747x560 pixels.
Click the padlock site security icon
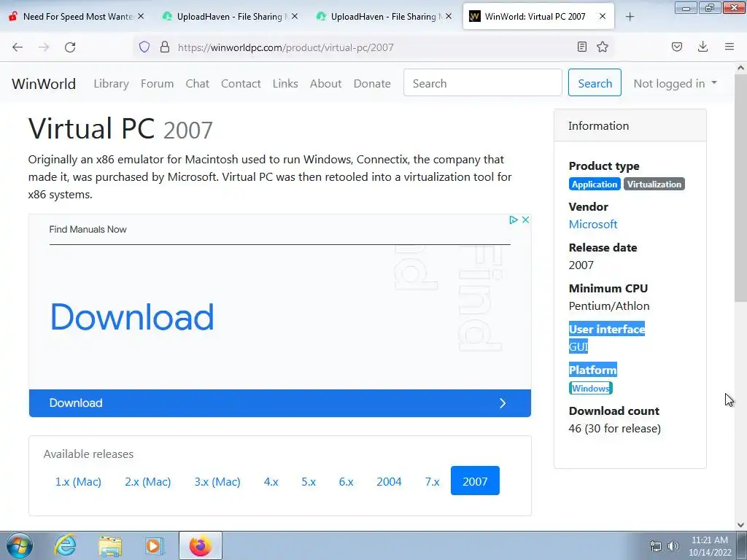165,47
